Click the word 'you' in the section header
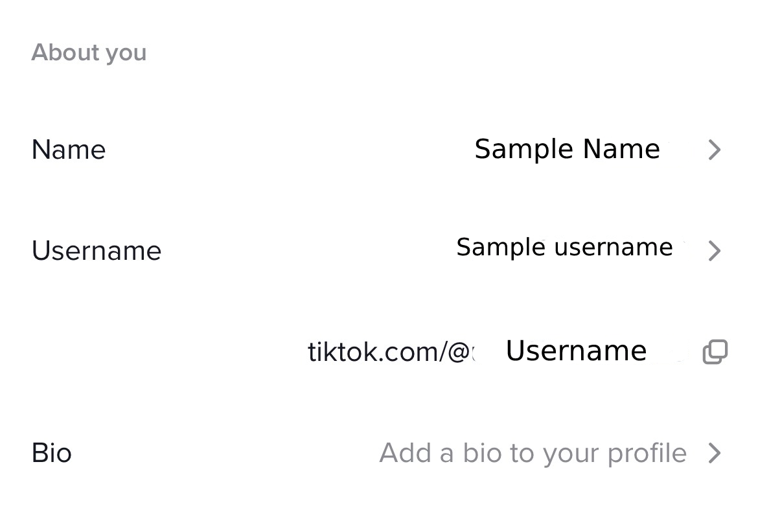 [x=126, y=53]
